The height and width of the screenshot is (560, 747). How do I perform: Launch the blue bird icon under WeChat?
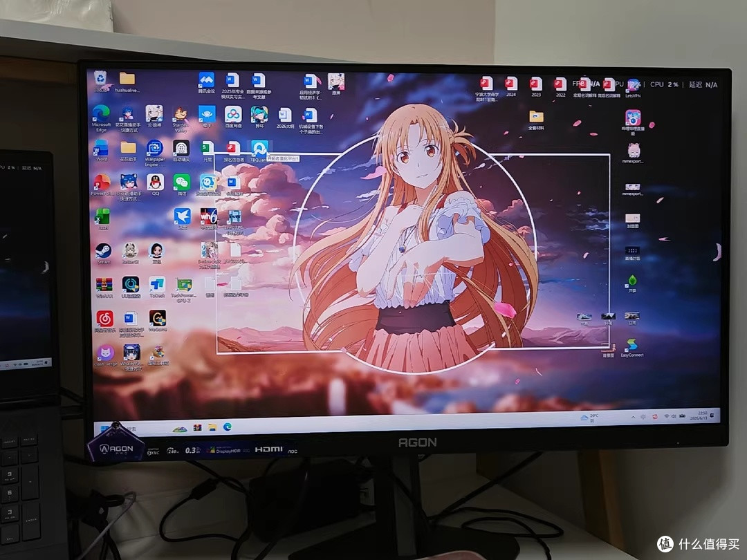[182, 219]
